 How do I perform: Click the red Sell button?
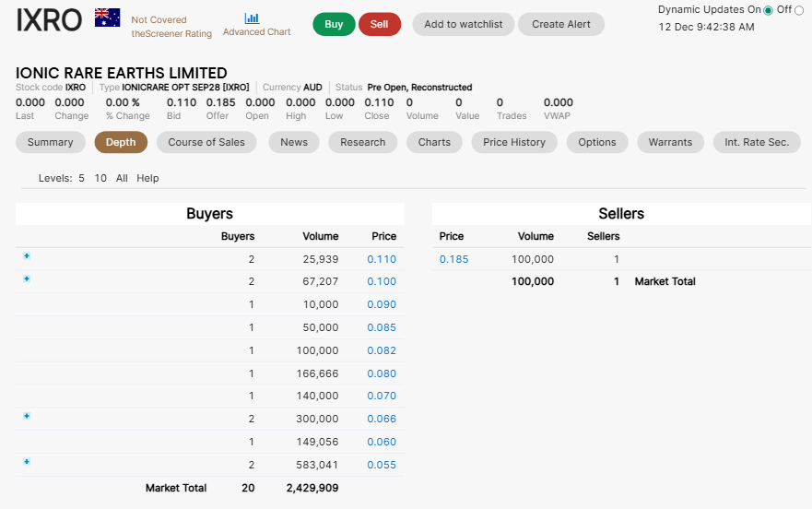pos(379,24)
